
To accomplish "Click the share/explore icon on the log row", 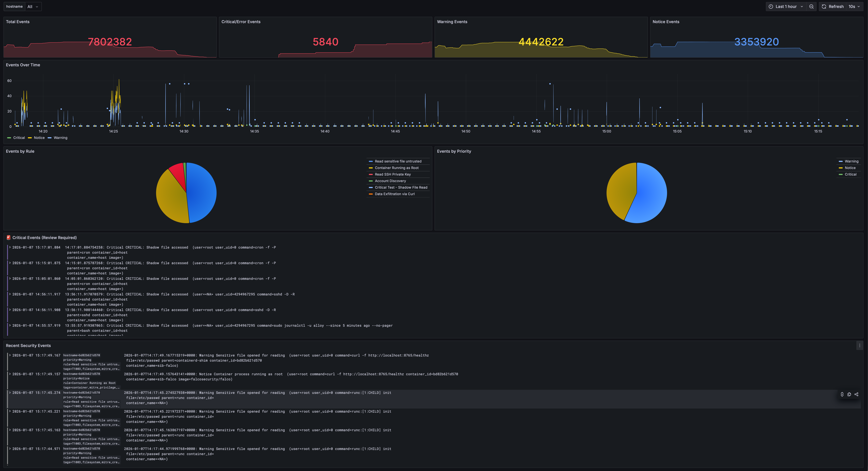I will click(x=856, y=394).
